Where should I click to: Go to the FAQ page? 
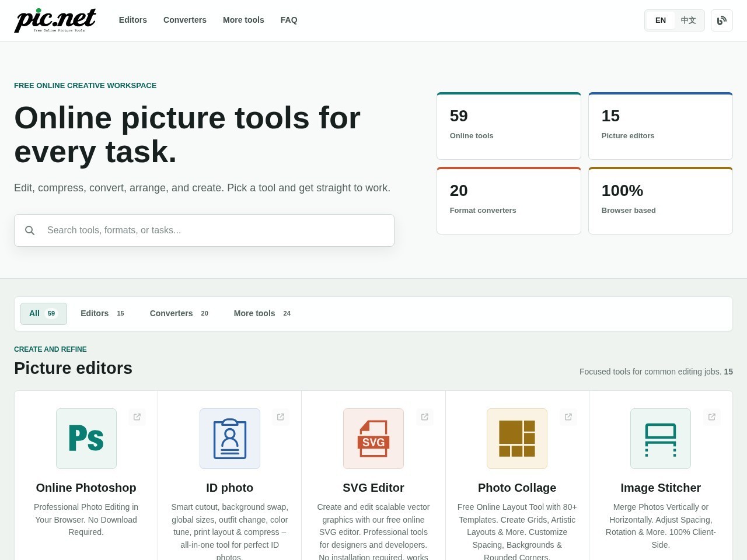click(x=289, y=20)
